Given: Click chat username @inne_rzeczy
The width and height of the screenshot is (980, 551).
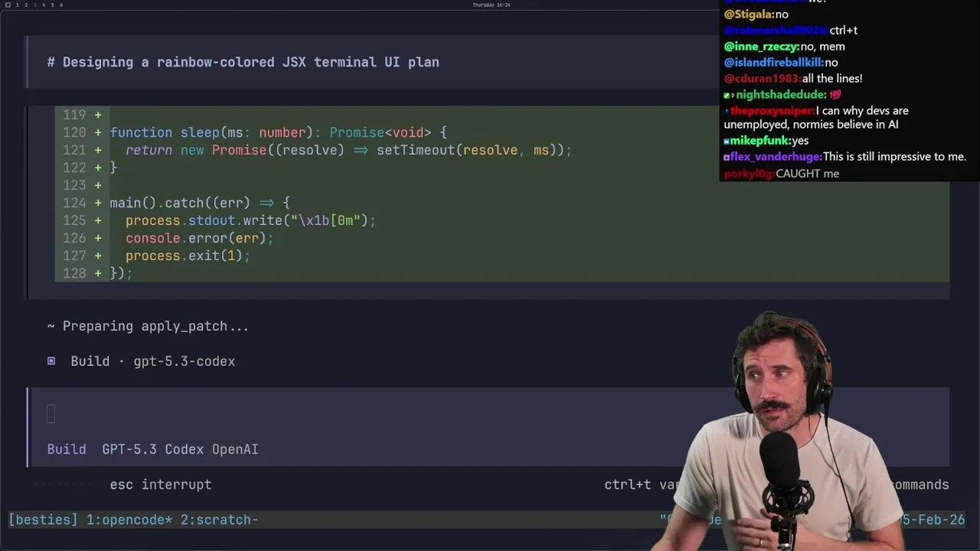Looking at the screenshot, I should (761, 47).
